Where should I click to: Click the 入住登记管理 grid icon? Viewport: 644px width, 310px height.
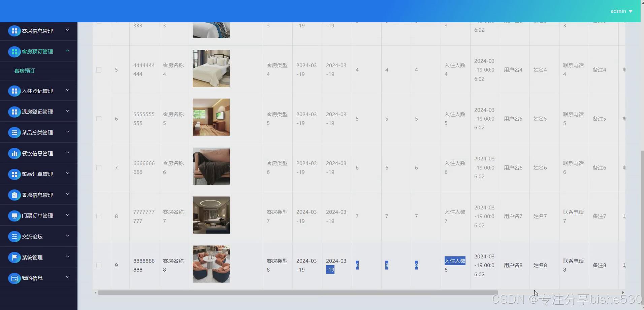tap(14, 91)
